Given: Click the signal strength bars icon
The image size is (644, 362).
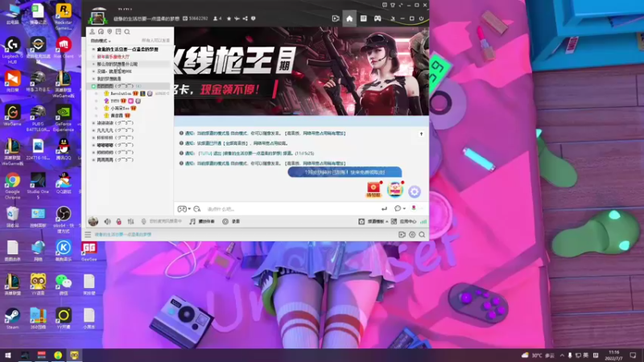Looking at the screenshot, I should (x=423, y=222).
